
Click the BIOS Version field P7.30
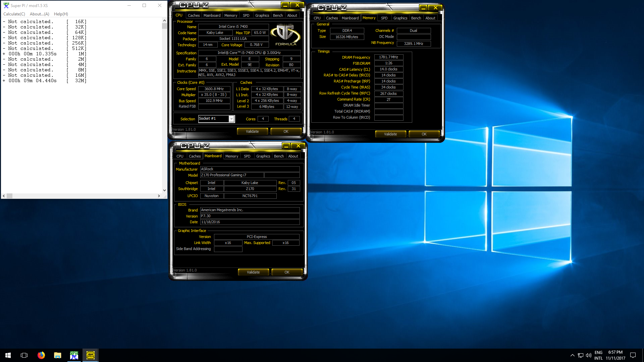pyautogui.click(x=250, y=216)
